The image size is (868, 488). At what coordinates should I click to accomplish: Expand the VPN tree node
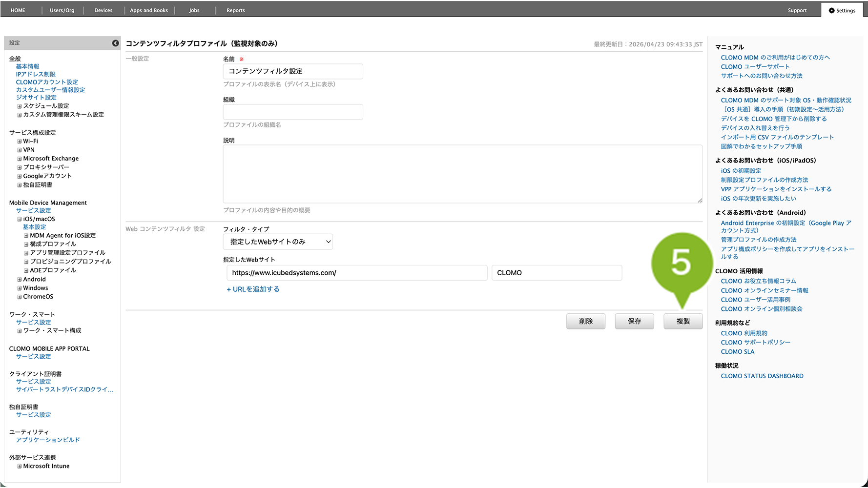(x=20, y=150)
